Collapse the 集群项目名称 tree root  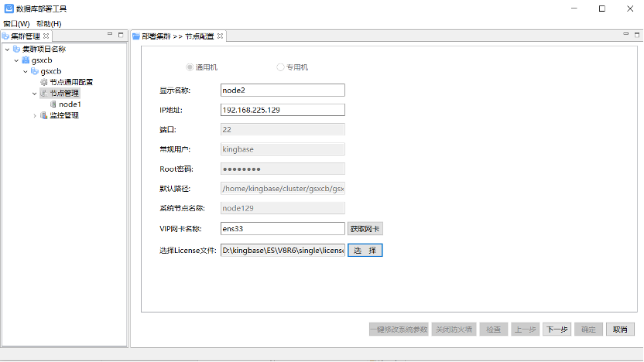coord(8,50)
